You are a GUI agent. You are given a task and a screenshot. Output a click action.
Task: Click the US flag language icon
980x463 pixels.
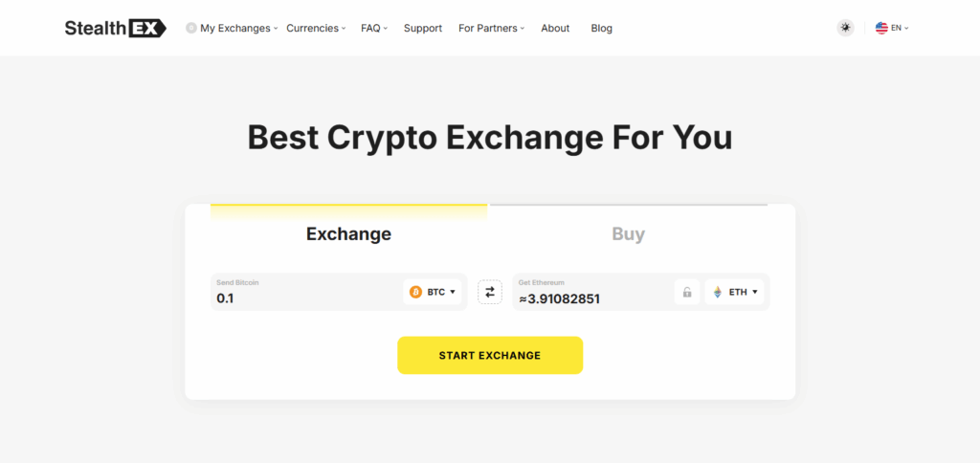[881, 28]
